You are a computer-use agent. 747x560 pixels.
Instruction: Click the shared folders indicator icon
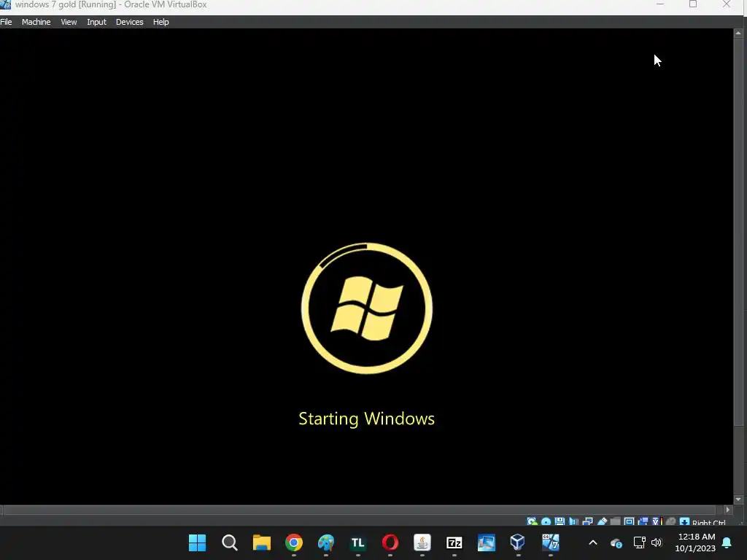click(615, 522)
